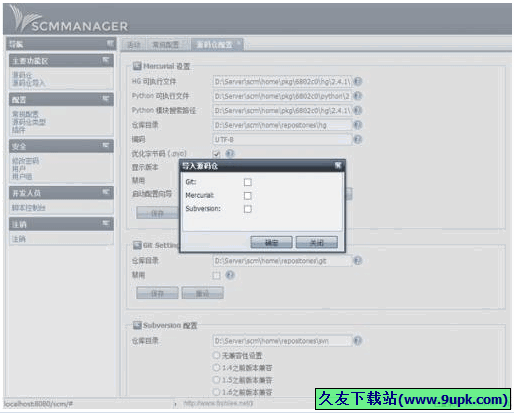Focus the Git 仓库目录 path field
The height and width of the screenshot is (413, 514).
click(x=282, y=261)
